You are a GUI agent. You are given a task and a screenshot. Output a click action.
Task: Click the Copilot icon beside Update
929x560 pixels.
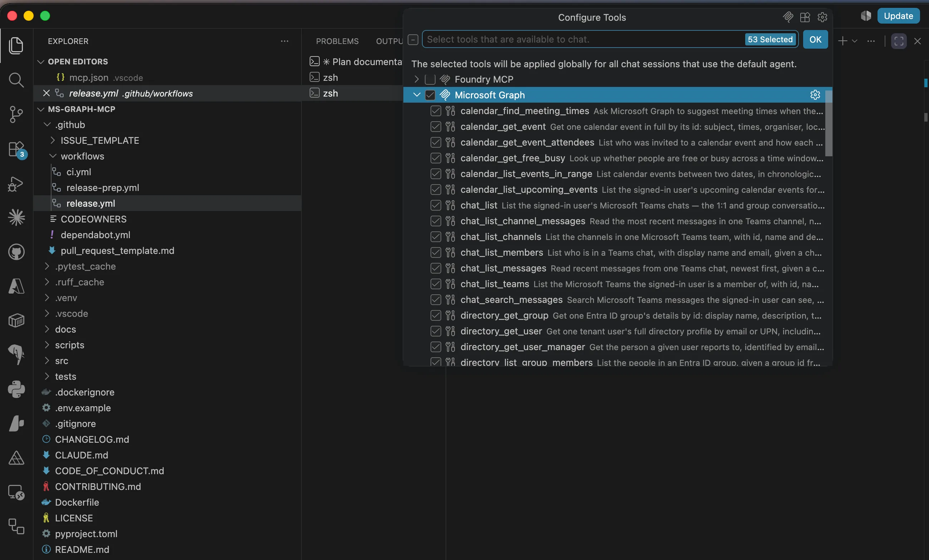pos(866,16)
